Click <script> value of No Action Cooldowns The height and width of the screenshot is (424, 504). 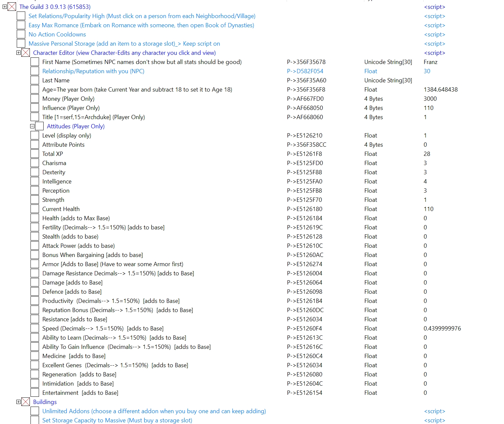434,34
